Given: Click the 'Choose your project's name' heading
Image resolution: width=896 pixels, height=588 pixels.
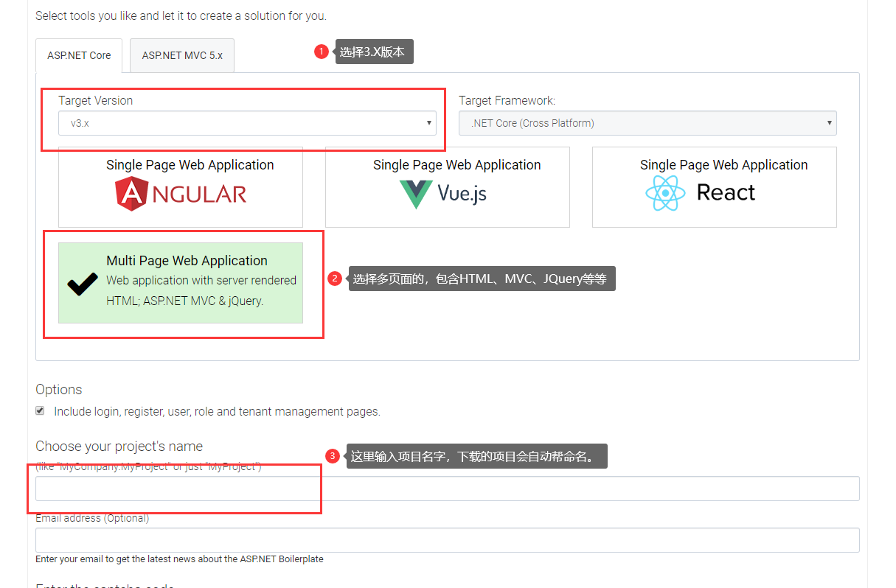Looking at the screenshot, I should tap(119, 447).
